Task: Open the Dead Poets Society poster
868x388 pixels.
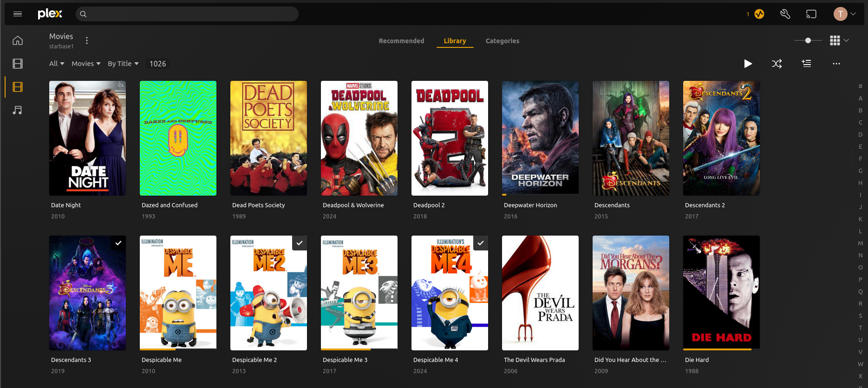Action: pyautogui.click(x=268, y=138)
